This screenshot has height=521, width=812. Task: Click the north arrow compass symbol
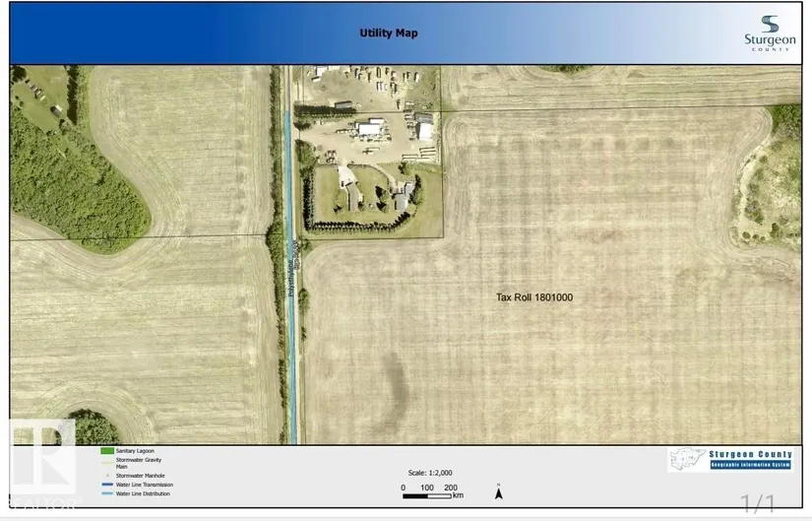[499, 489]
